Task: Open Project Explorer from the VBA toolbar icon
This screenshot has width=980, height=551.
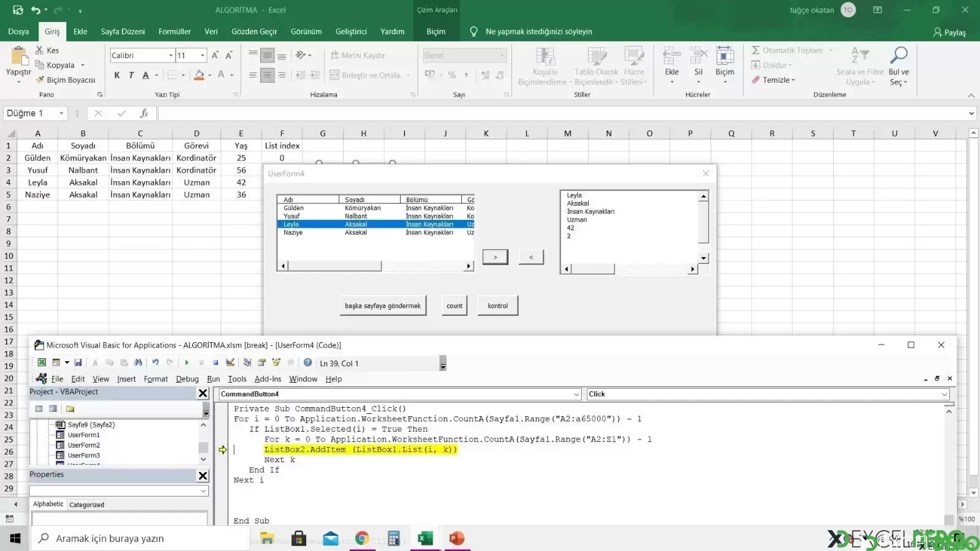Action: (247, 362)
